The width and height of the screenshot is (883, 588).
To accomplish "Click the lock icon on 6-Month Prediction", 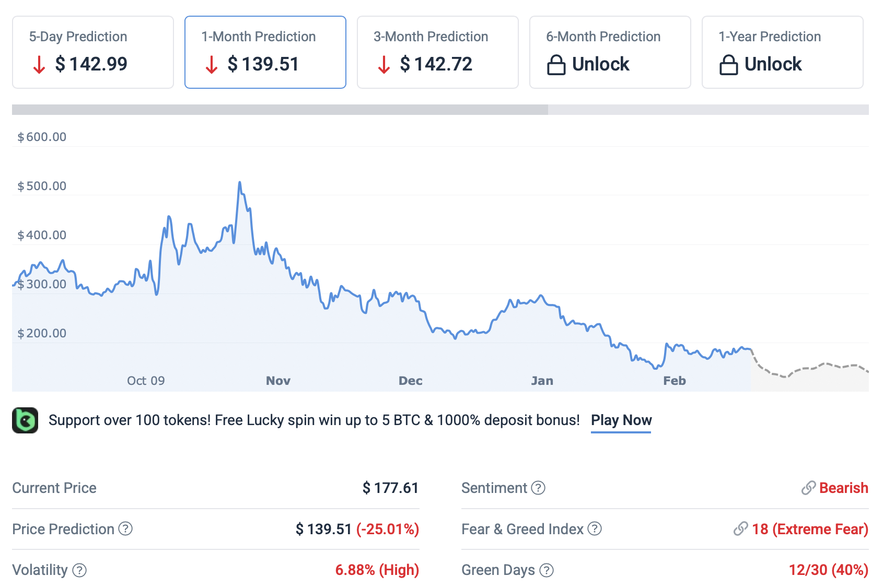I will coord(556,65).
